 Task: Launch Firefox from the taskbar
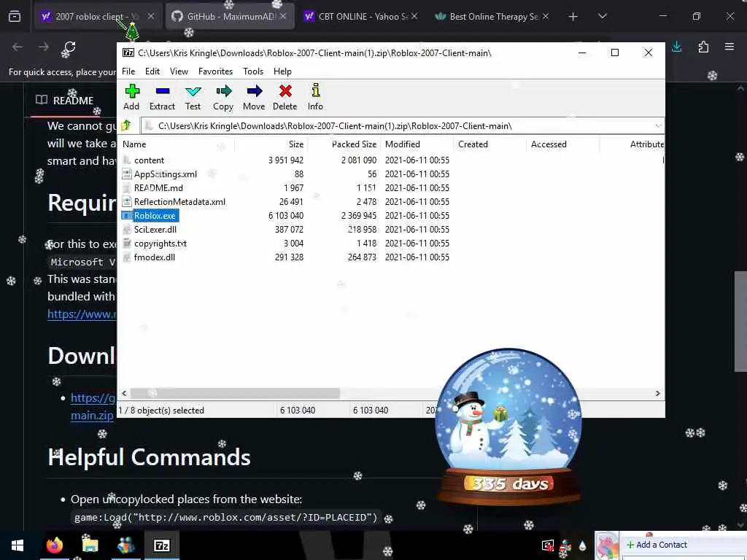click(54, 545)
